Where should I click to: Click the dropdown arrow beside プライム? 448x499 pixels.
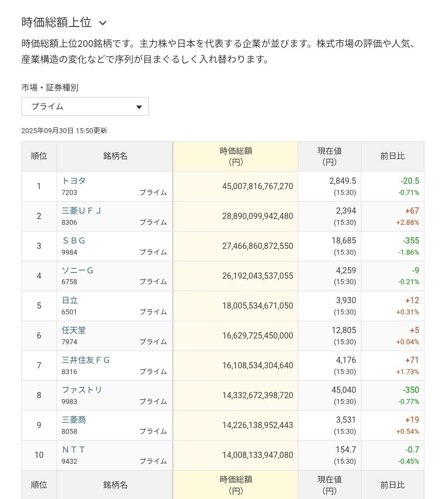click(x=139, y=107)
